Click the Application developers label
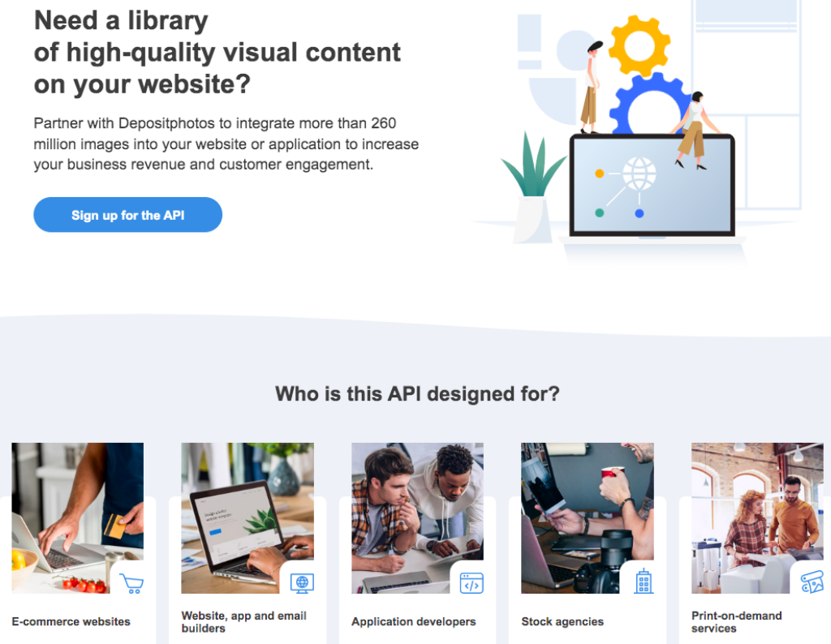 413,621
